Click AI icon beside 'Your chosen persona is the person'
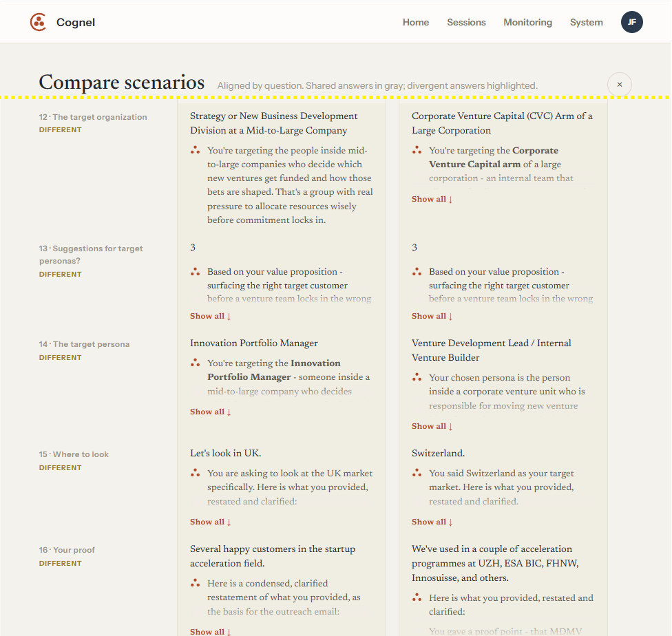 [x=417, y=378]
